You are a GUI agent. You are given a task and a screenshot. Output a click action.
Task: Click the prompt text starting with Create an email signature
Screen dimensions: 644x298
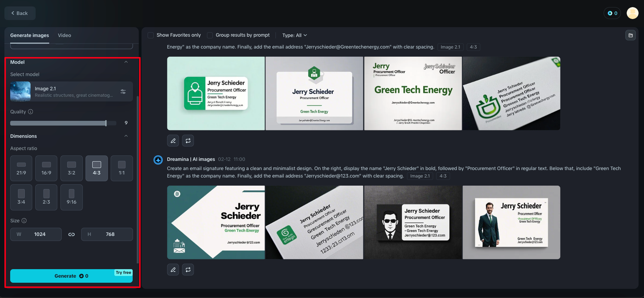point(394,172)
